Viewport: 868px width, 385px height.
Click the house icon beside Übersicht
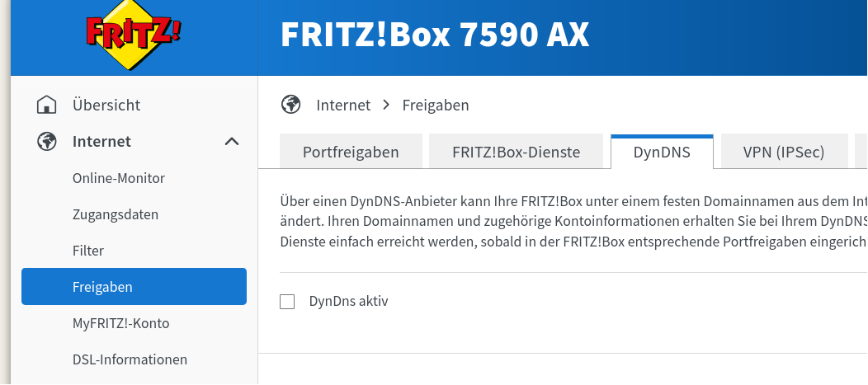(x=47, y=106)
